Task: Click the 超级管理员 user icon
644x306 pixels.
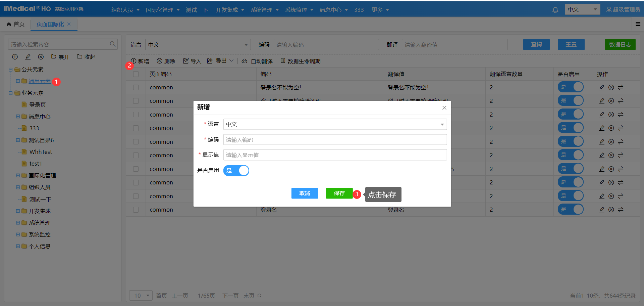Action: click(x=608, y=9)
